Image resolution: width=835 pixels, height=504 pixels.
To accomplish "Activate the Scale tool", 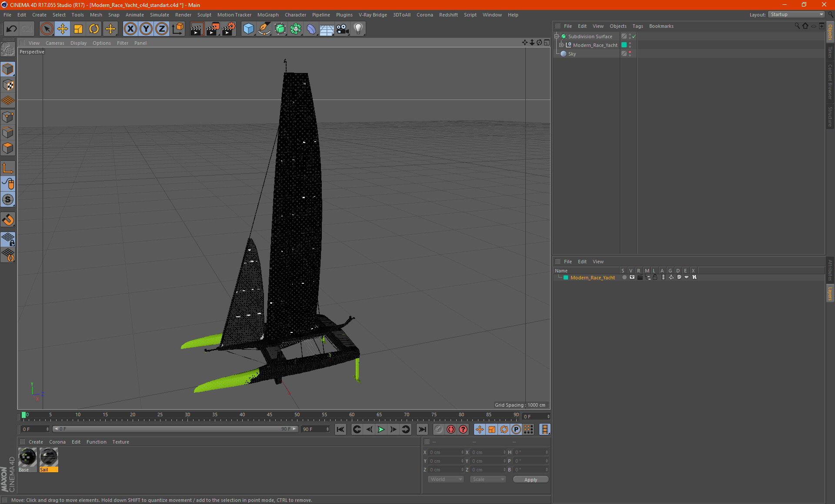I will (x=78, y=29).
